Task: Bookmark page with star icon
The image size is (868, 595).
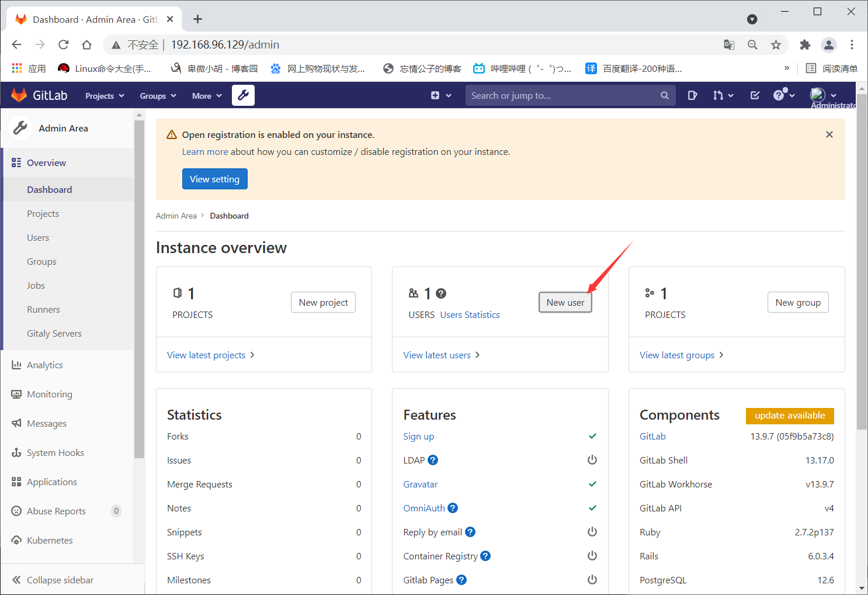Action: [x=776, y=44]
